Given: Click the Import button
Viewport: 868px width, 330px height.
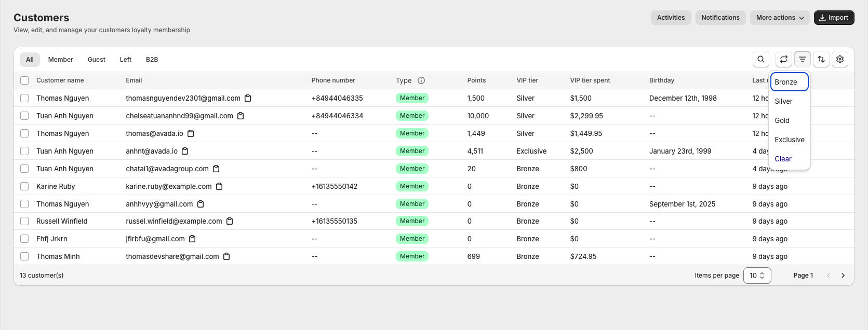Looking at the screenshot, I should coord(833,18).
